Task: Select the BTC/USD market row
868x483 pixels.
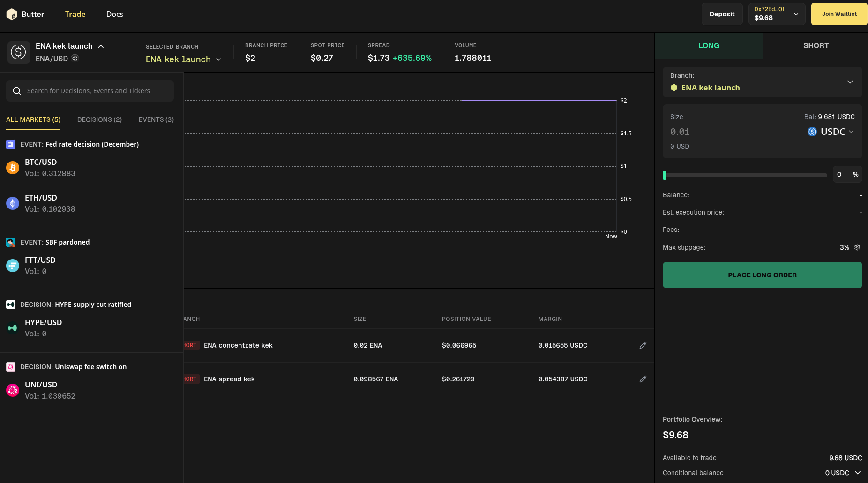Action: pos(91,168)
